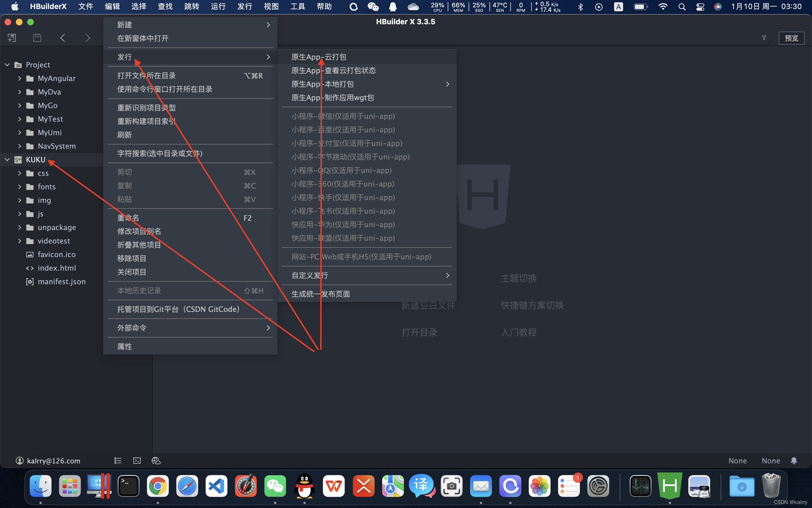Screen dimensions: 812x508
Task: Click the 入门教程 link
Action: (519, 332)
